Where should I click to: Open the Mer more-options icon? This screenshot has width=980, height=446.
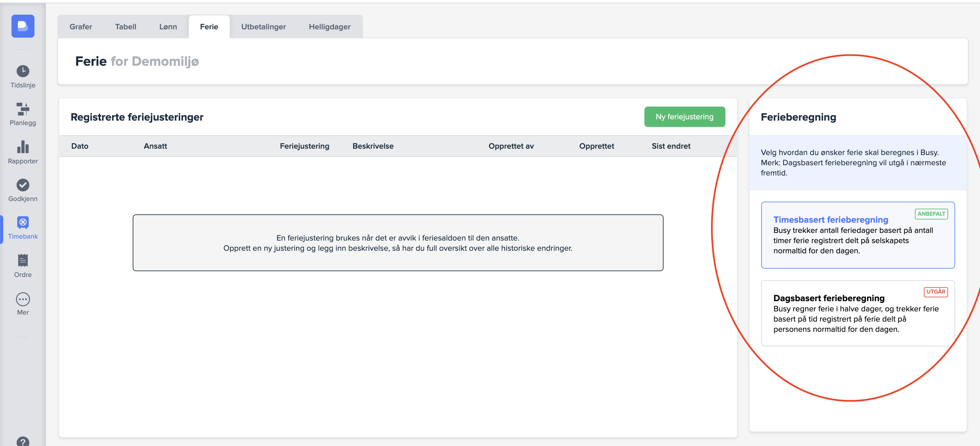coord(23,300)
